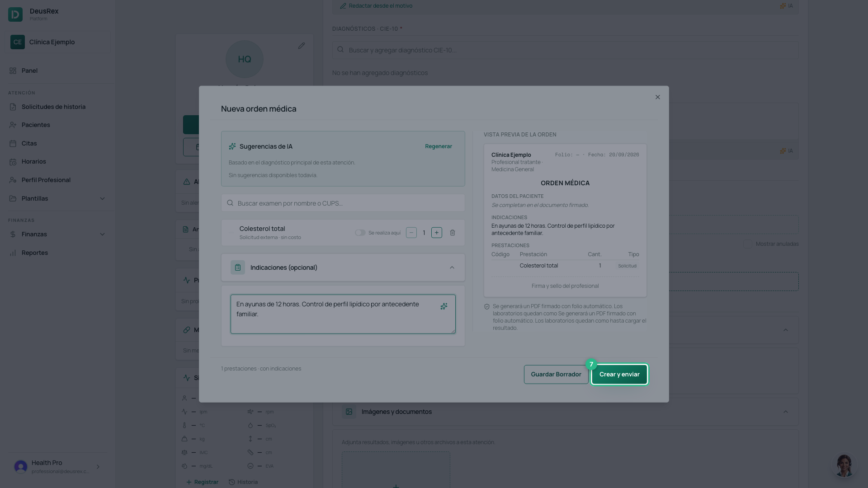Focus the Buscar examen por nombre field
Image resolution: width=868 pixels, height=488 pixels.
(x=343, y=203)
